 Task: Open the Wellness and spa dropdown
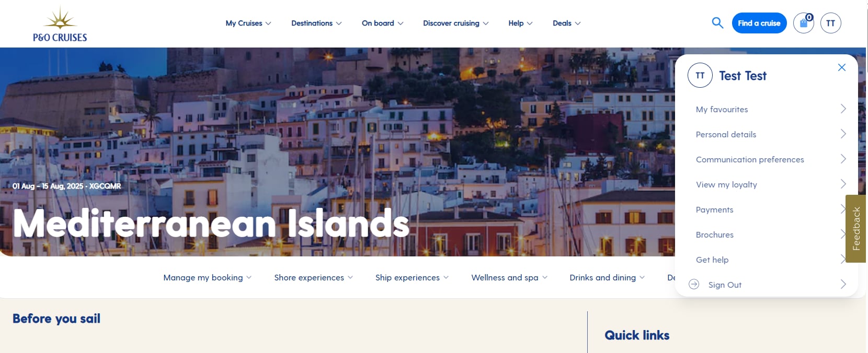pyautogui.click(x=509, y=277)
